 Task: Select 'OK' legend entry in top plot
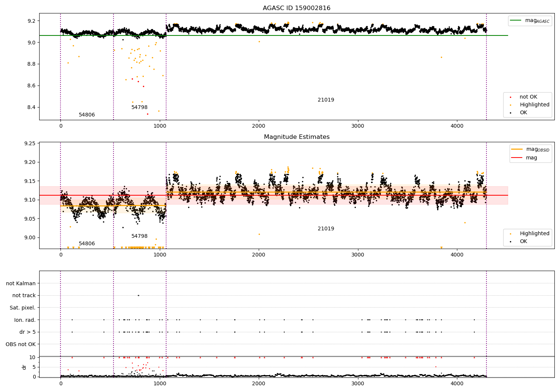click(x=519, y=113)
